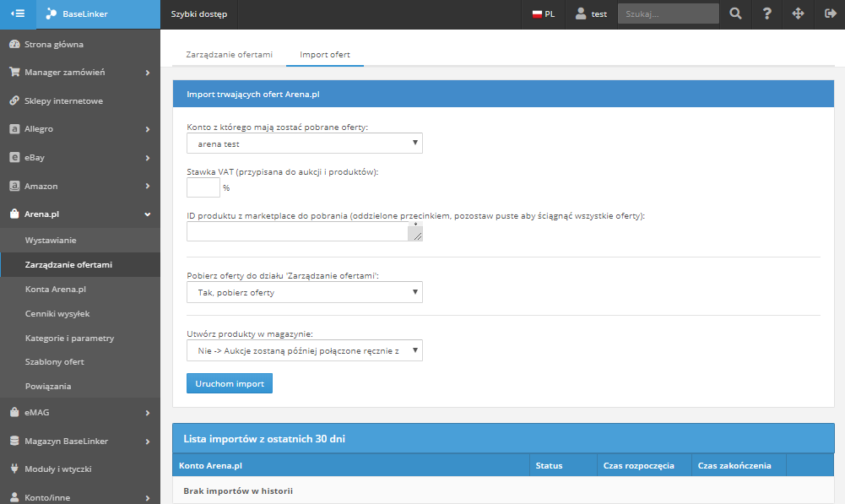This screenshot has width=845, height=504.
Task: Click the test user account link
Action: click(591, 14)
